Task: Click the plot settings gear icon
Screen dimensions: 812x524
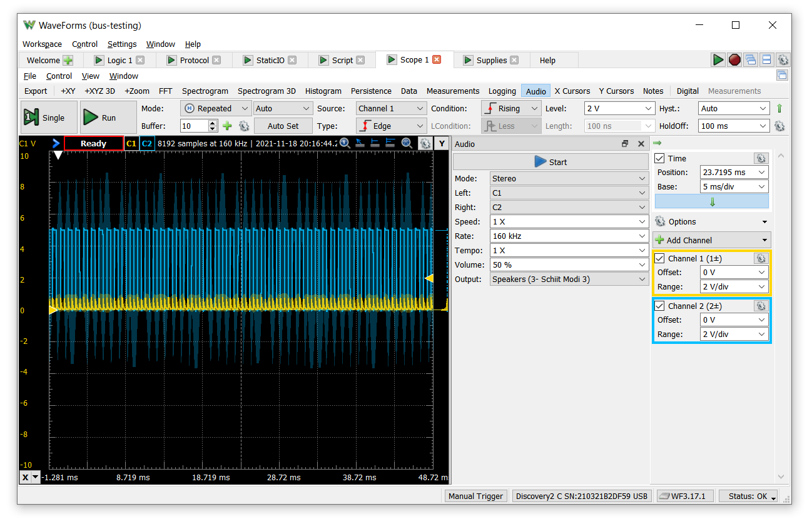Action: click(425, 143)
